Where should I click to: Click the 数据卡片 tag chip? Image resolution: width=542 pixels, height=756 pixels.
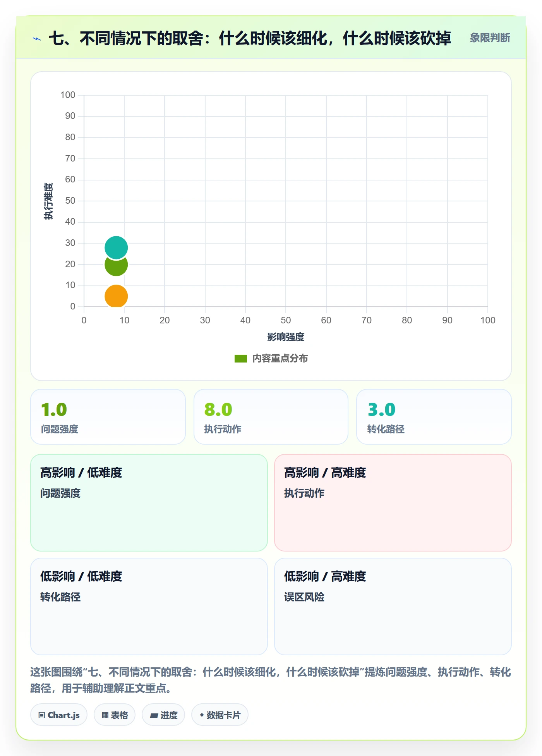pos(220,715)
